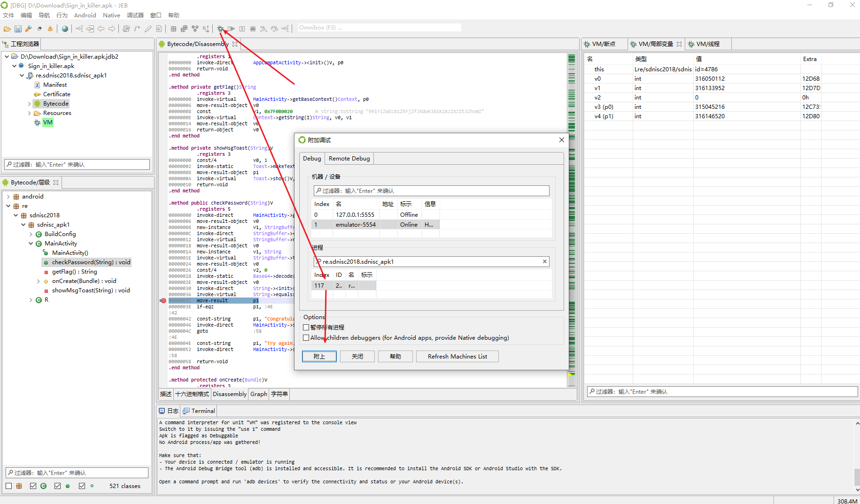Click the open file toolbar icon

(7, 29)
